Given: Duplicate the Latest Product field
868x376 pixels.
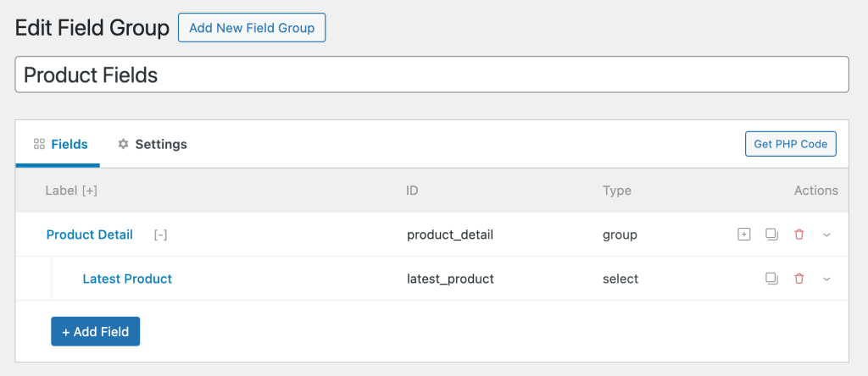Looking at the screenshot, I should 771,279.
